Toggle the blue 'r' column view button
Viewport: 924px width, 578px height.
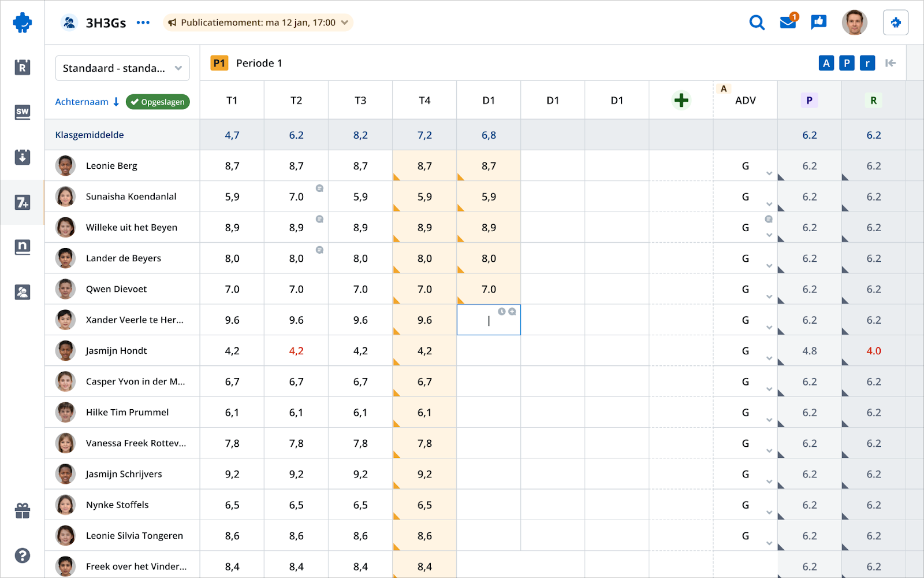coord(867,63)
